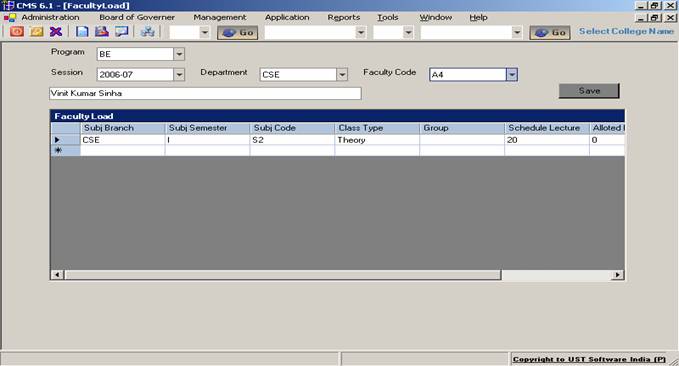
Task: Open the Tools menu
Action: click(x=388, y=17)
